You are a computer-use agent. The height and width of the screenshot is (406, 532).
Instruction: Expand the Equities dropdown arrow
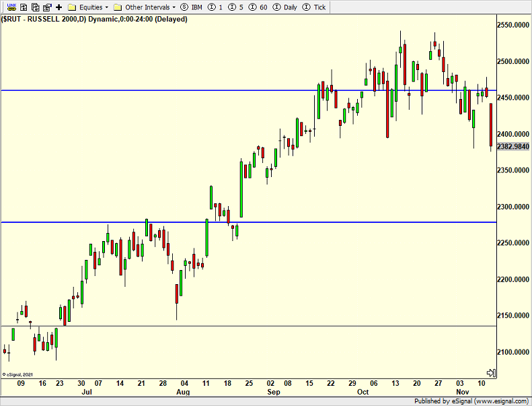[x=106, y=7]
